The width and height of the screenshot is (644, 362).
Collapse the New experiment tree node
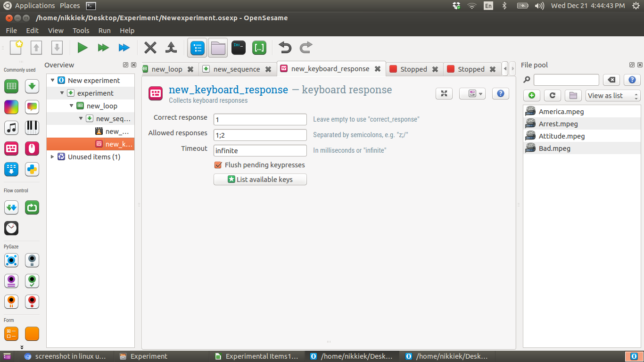(52, 81)
